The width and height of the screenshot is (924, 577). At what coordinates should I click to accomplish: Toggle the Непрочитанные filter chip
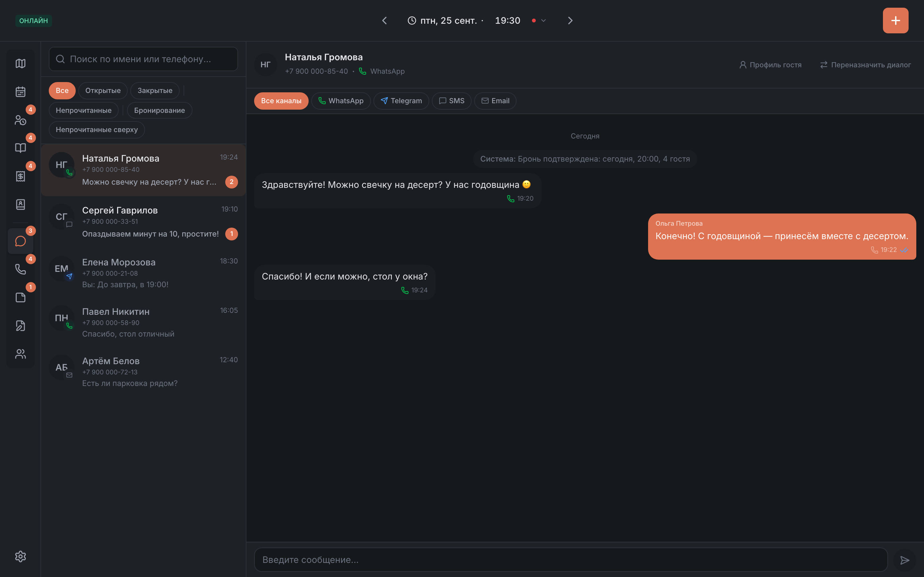(x=84, y=110)
